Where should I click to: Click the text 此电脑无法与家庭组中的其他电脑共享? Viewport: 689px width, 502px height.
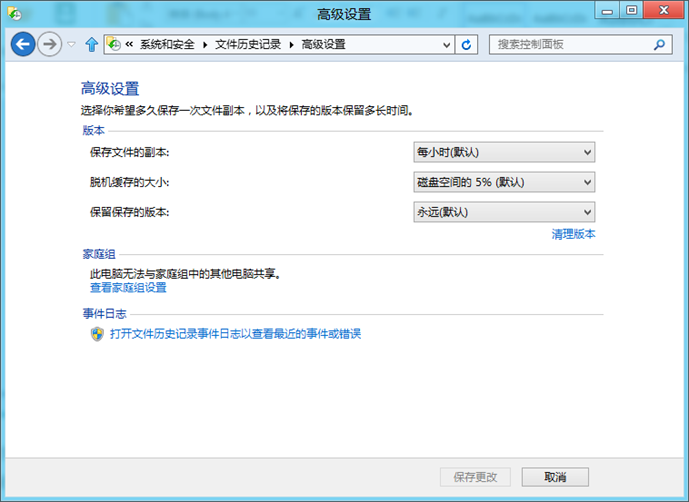[185, 274]
